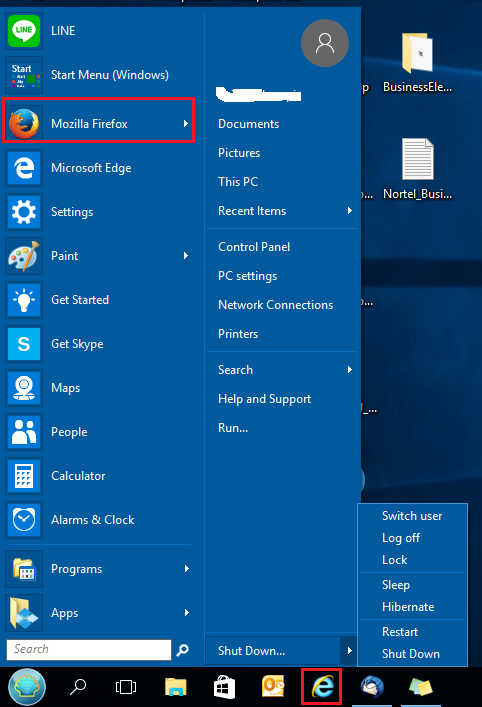Open People app icon
The height and width of the screenshot is (707, 482).
click(24, 432)
